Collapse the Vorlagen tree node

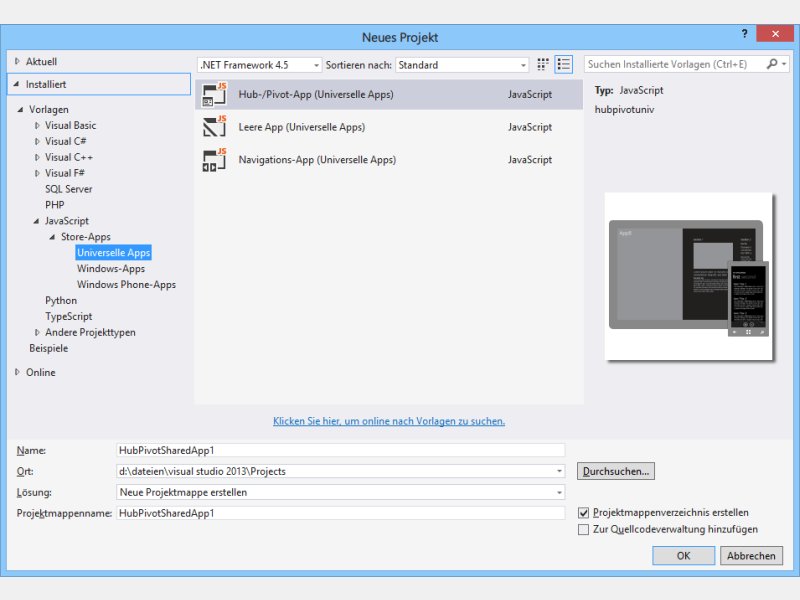click(20, 109)
